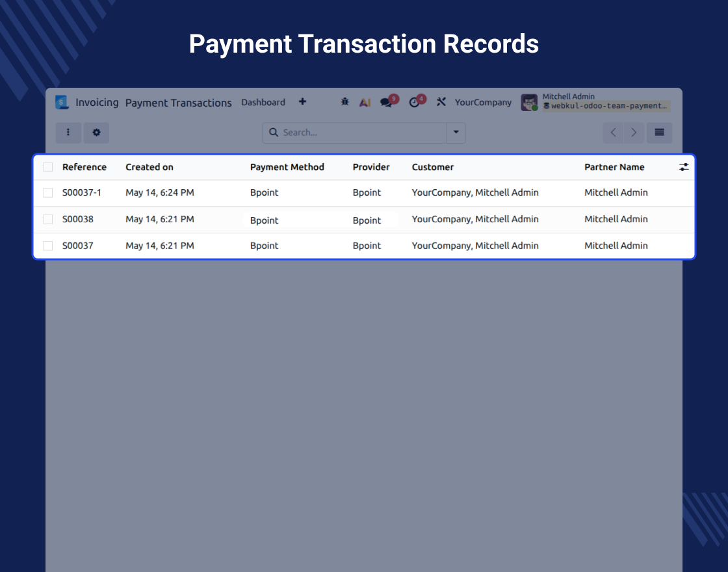Click Mitchell Admin avatar picture
Image resolution: width=728 pixels, height=572 pixels.
(x=529, y=102)
